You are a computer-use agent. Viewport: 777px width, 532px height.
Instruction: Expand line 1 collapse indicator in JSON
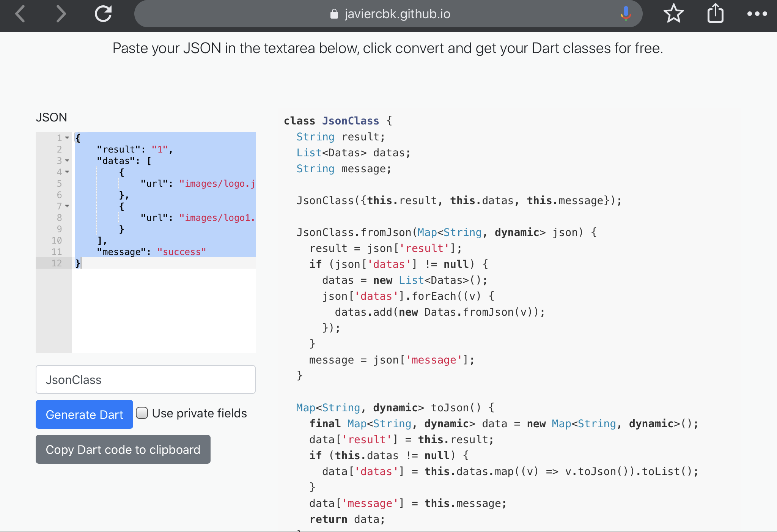67,138
